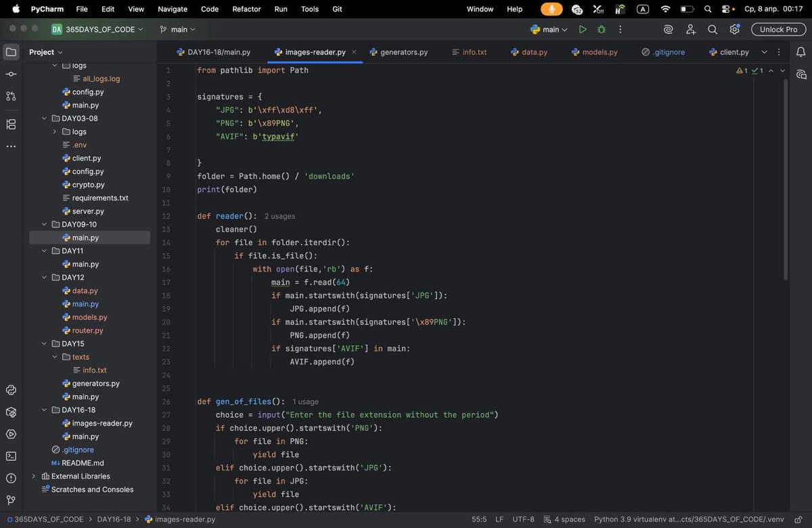The width and height of the screenshot is (812, 528).
Task: Open Code With Me add-user icon
Action: pos(691,30)
